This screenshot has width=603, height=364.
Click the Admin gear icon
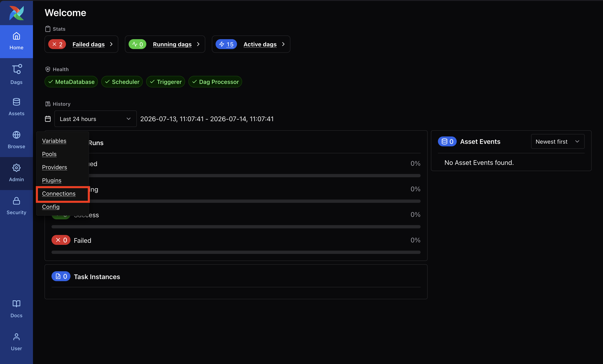click(x=16, y=168)
